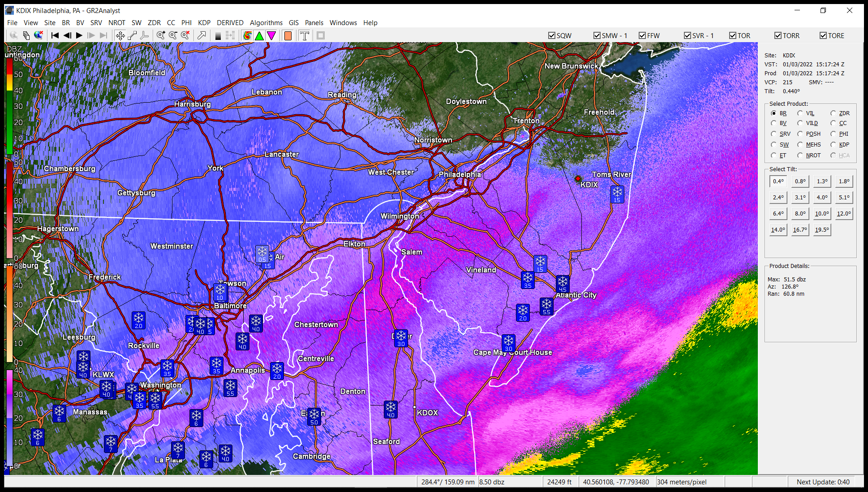This screenshot has height=492, width=868.
Task: Click the zoom in magnifier icon
Action: (x=161, y=35)
